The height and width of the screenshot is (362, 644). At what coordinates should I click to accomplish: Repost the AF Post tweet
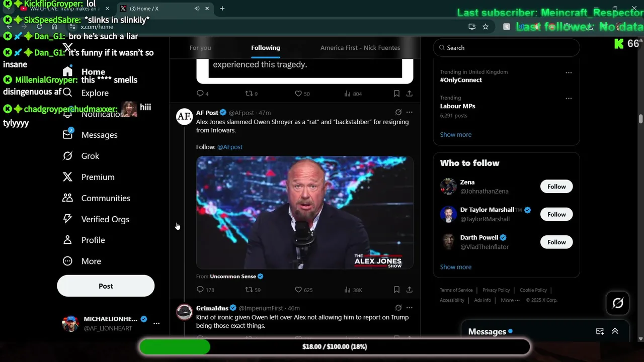[249, 290]
